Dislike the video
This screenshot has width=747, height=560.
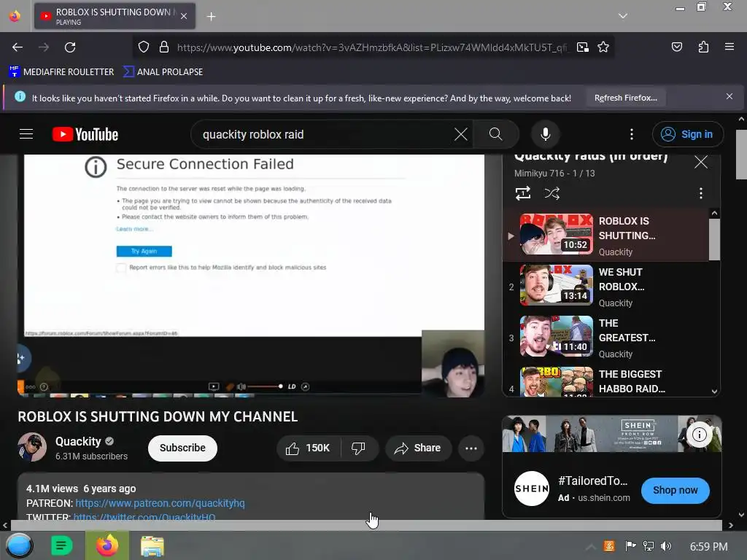pyautogui.click(x=358, y=448)
